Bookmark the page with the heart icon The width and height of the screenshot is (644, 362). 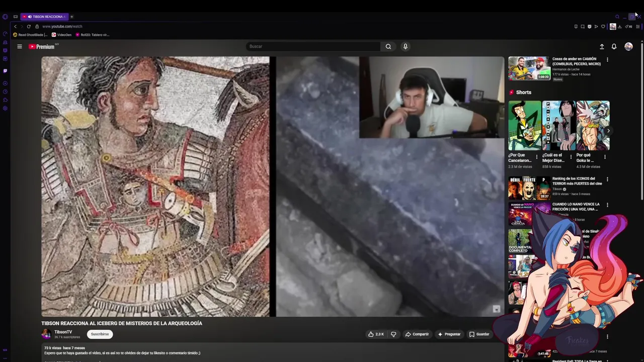(x=603, y=26)
